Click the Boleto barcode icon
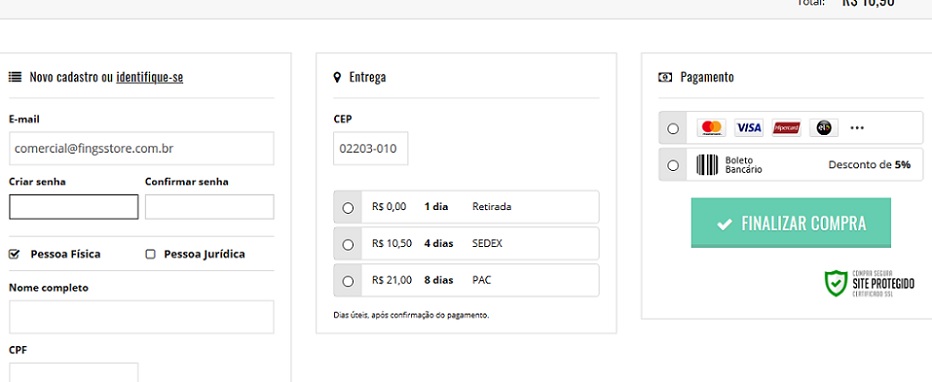The image size is (932, 382). click(x=707, y=165)
